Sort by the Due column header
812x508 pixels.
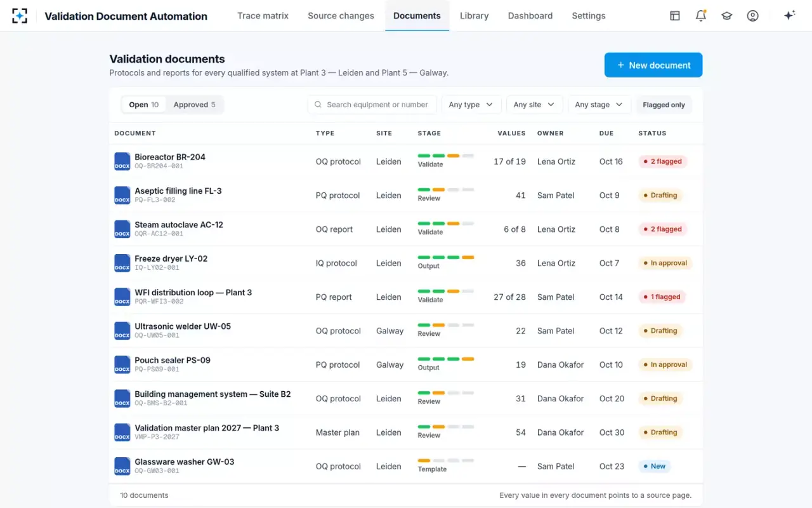coord(606,133)
